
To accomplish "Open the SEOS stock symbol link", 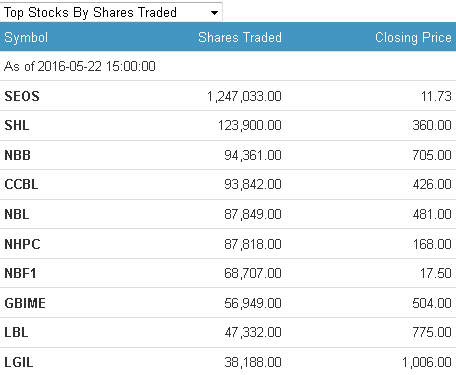I will click(22, 96).
